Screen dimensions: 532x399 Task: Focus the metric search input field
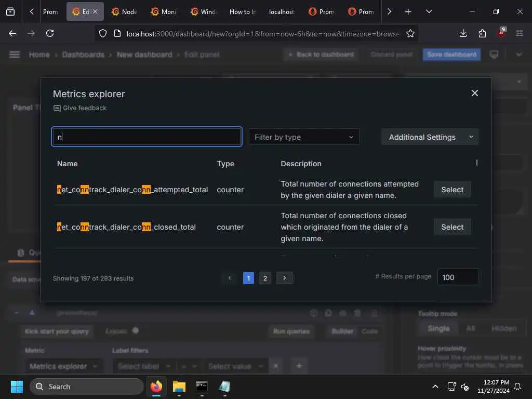click(147, 137)
